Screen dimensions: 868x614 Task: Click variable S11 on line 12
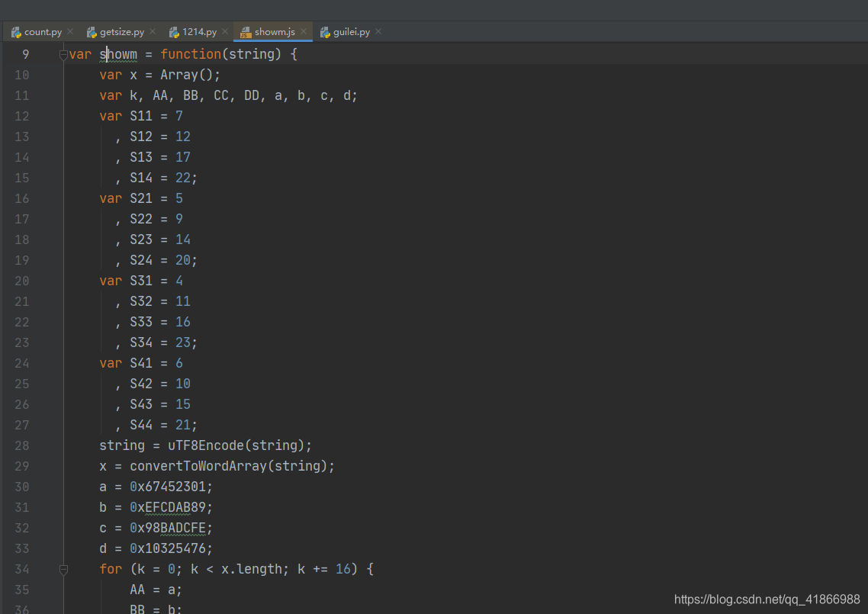click(x=141, y=116)
